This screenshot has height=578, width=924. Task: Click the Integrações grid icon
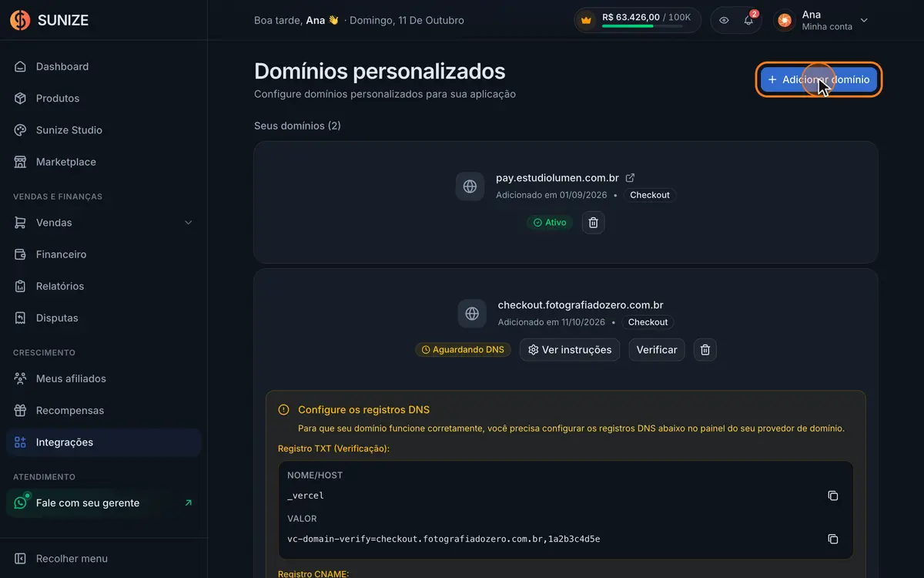point(21,442)
